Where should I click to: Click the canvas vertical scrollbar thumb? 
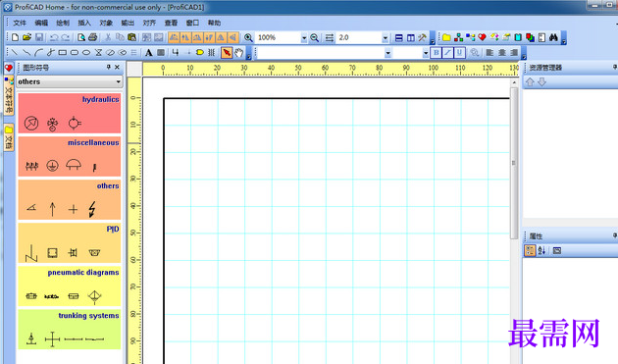[x=514, y=163]
